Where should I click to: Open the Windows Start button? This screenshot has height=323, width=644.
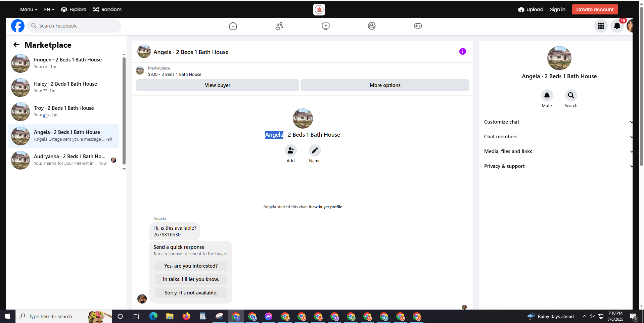click(7, 316)
